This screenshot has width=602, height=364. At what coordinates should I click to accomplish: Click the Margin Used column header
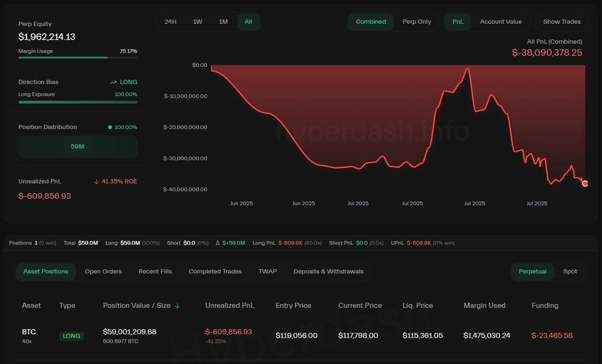point(485,305)
